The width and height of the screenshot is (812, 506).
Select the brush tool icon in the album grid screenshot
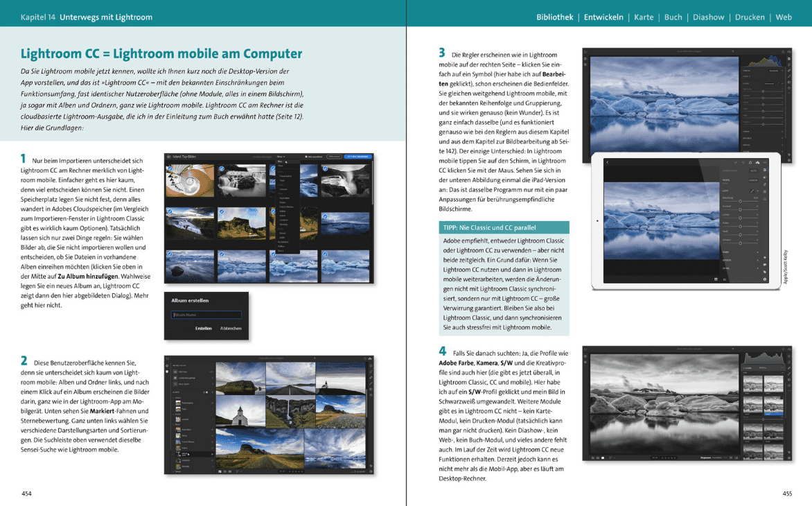point(370,384)
